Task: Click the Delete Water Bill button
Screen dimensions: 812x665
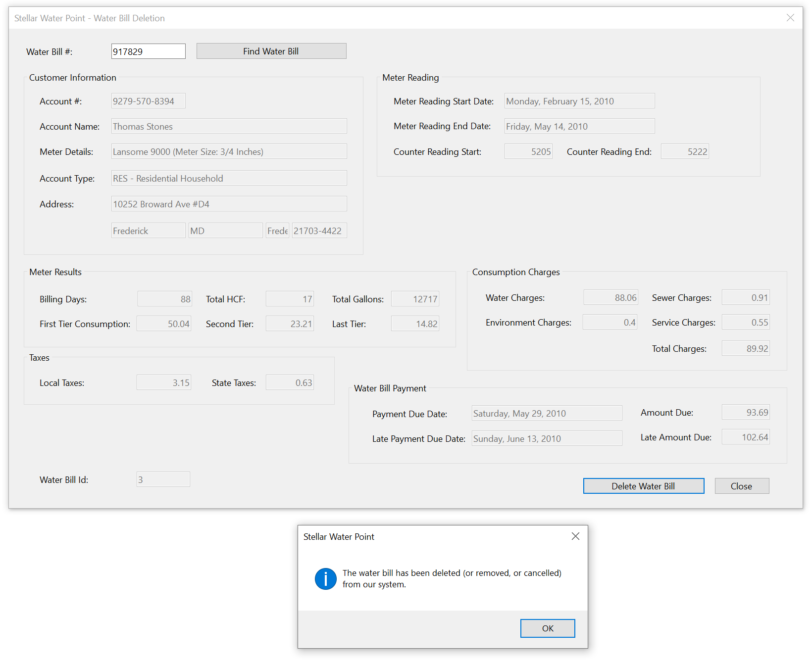Action: pyautogui.click(x=643, y=486)
